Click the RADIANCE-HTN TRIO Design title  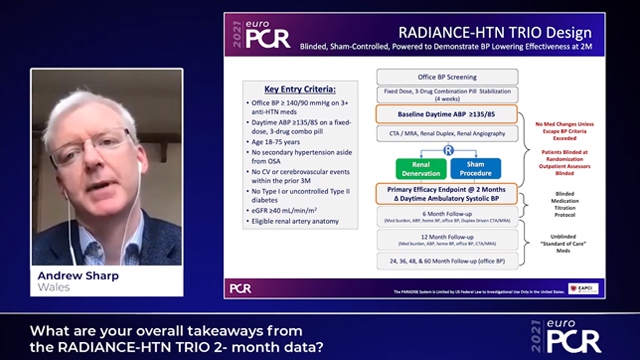(495, 32)
